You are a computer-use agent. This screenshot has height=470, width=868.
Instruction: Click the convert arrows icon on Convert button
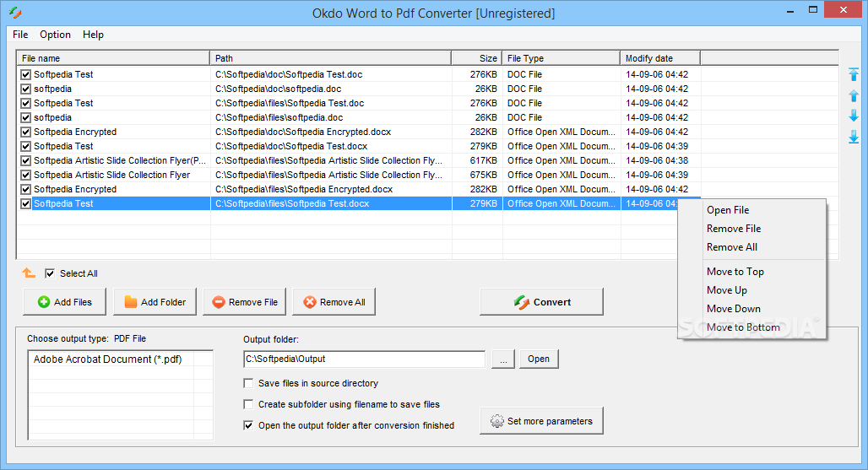coord(522,302)
